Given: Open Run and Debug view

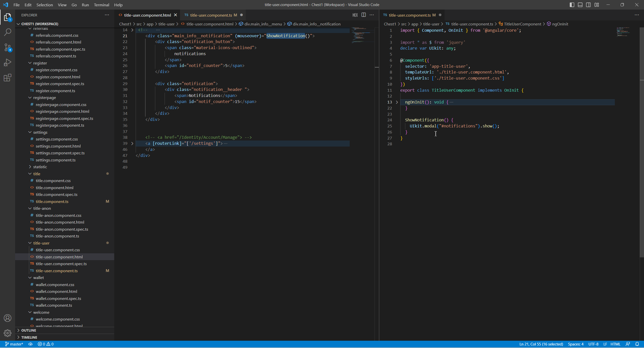Looking at the screenshot, I should [8, 62].
